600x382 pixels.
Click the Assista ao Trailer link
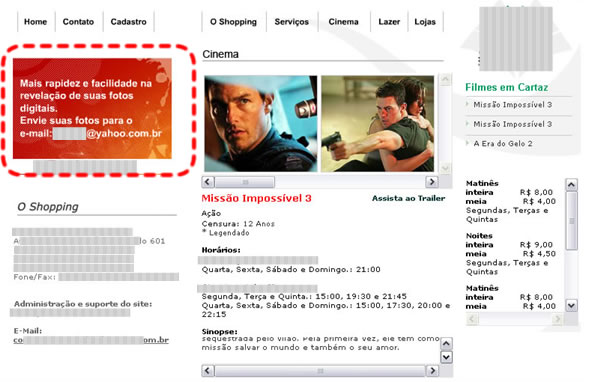pyautogui.click(x=408, y=198)
